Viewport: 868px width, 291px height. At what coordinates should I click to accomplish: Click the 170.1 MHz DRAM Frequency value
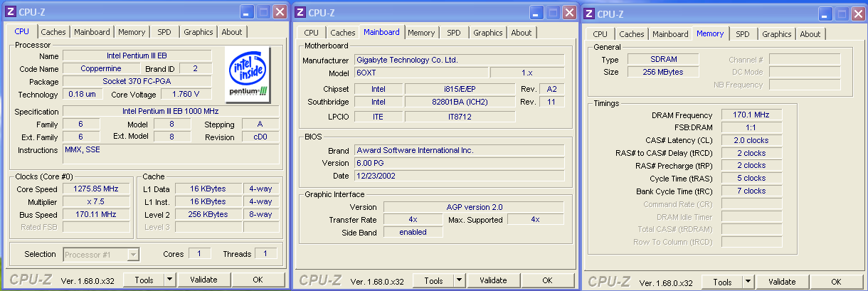751,115
